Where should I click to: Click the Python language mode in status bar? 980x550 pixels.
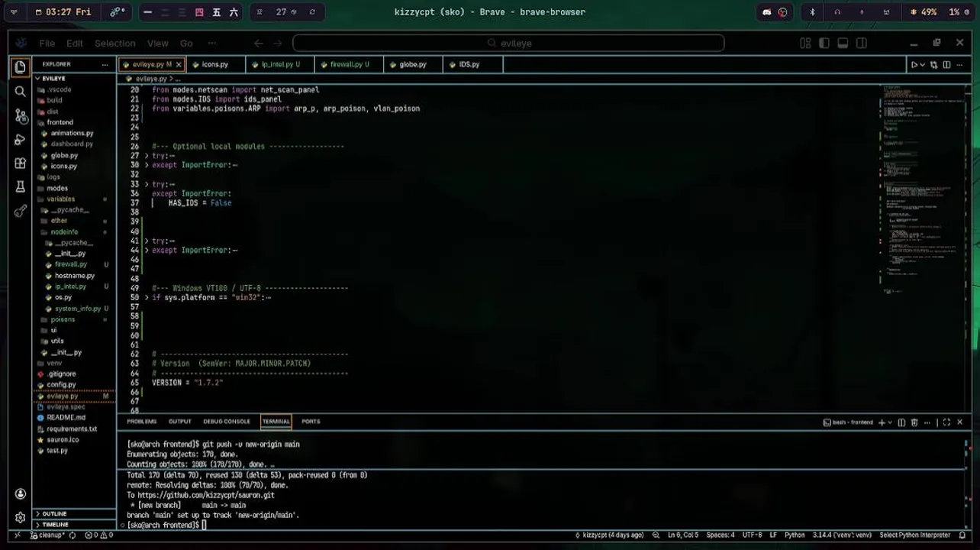tap(795, 535)
